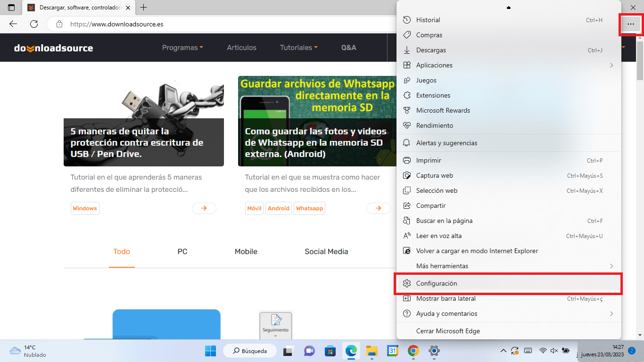
Task: Choose Cerrar Microsoft Edge
Action: (509, 331)
